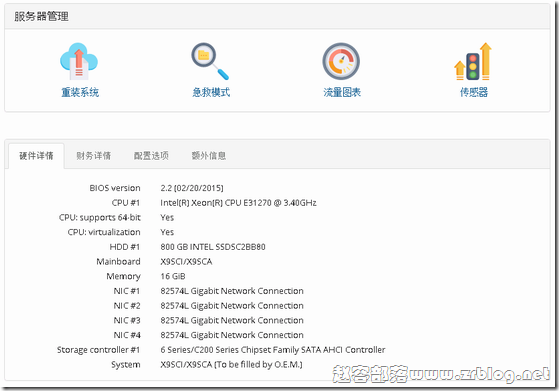Click the 传感器 link text

click(x=473, y=92)
